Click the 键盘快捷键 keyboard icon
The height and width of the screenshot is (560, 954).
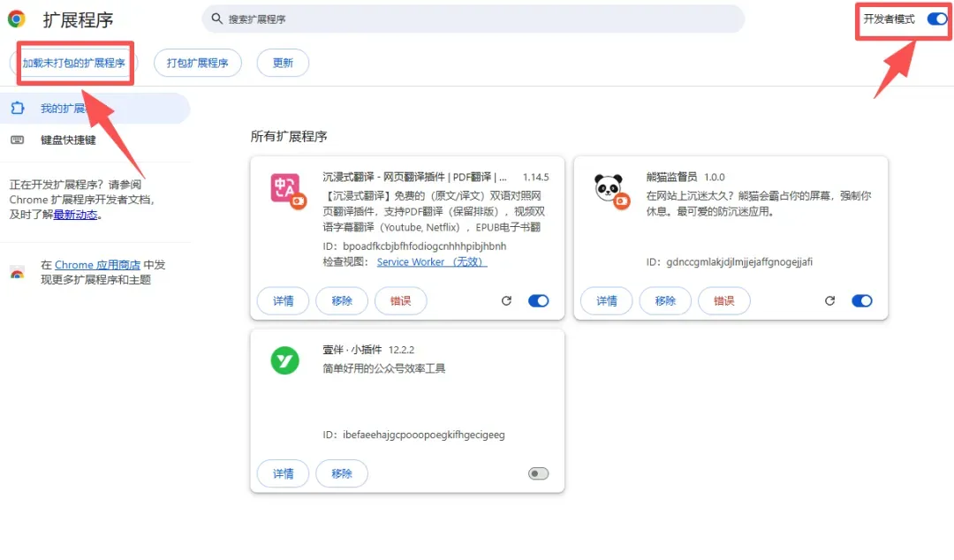point(18,140)
